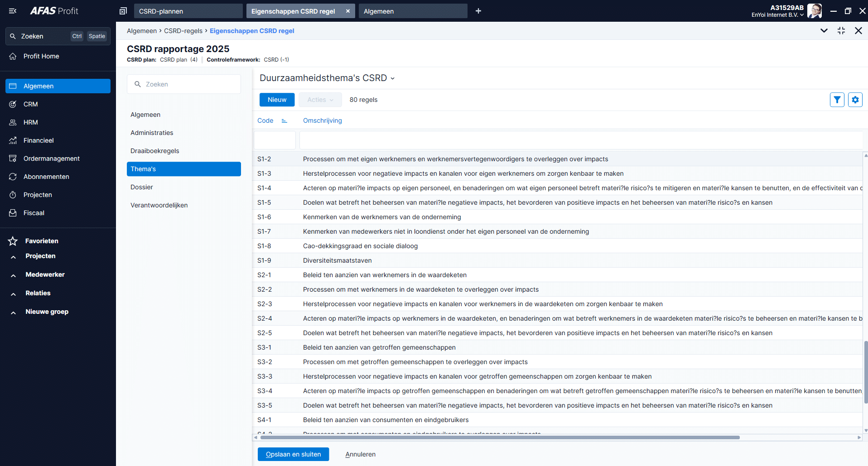Click the plus icon to add tab

(478, 11)
